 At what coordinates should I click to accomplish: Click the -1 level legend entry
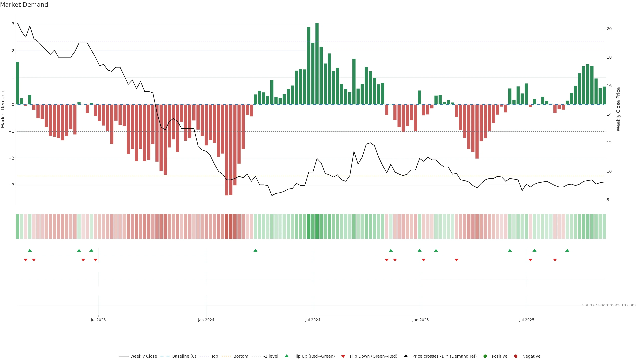point(271,356)
